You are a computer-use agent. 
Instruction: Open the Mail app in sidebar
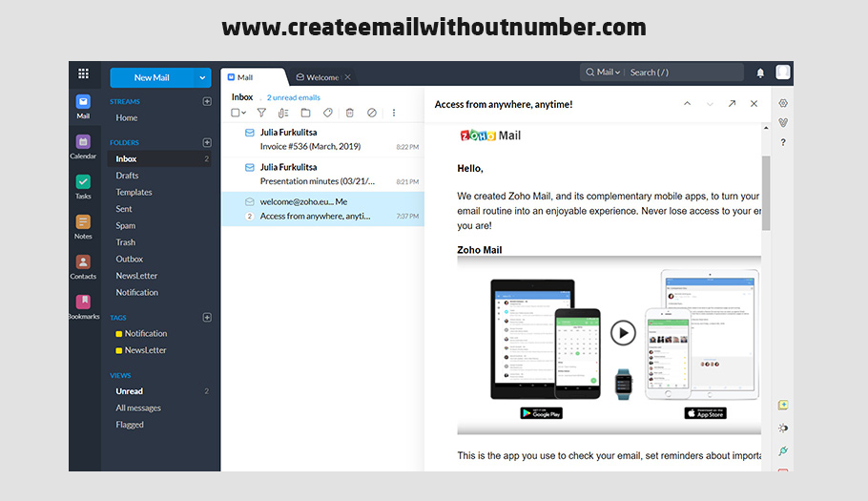coord(83,107)
